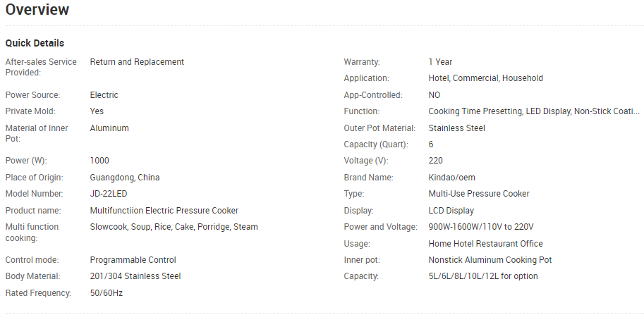Click the Rated Frequency value '50/60Hz'

point(106,293)
